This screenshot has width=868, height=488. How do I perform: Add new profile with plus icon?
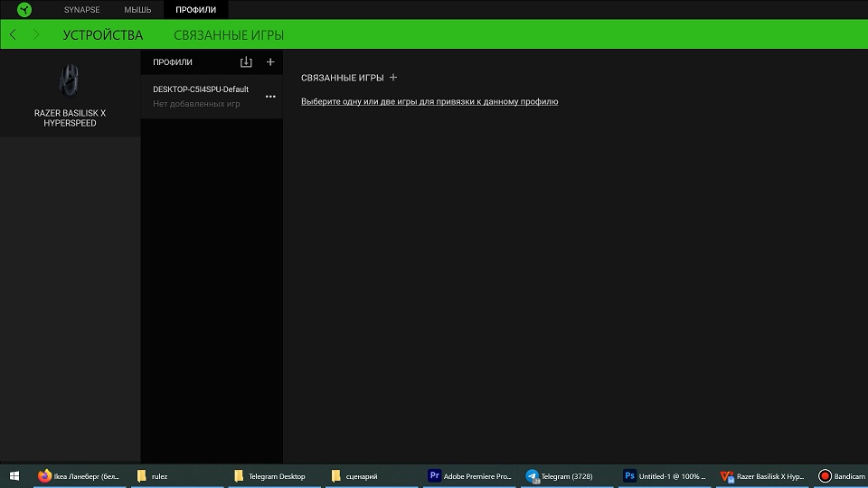tap(270, 62)
